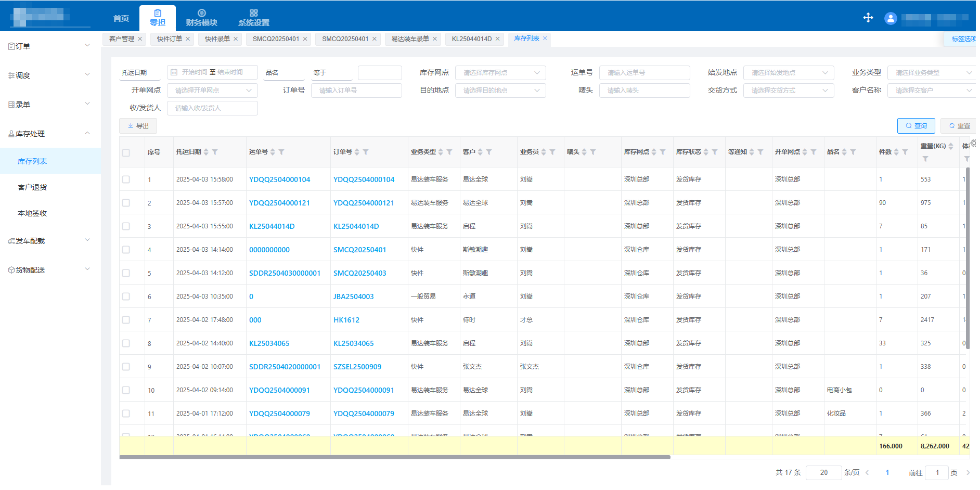The width and height of the screenshot is (980, 490).
Task: Check the checkbox for row 1
Action: (126, 179)
